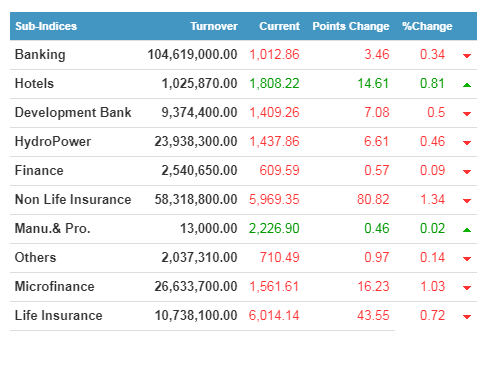
Task: Click the %Change column header
Action: (x=427, y=26)
